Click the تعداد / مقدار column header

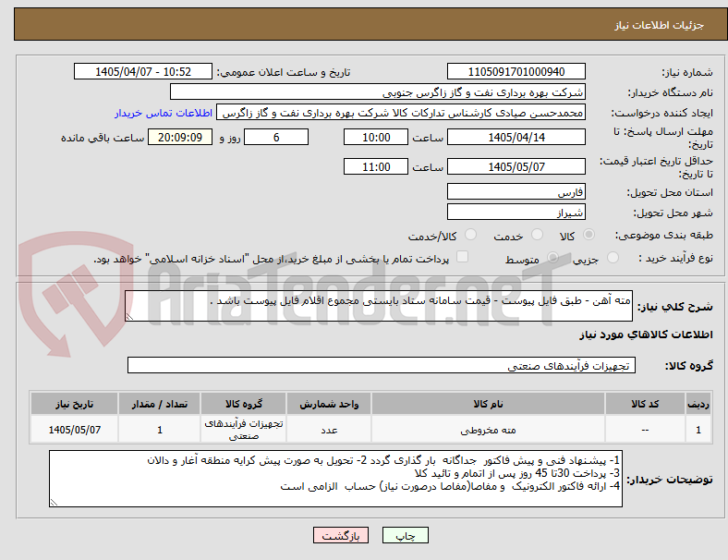[x=159, y=404]
